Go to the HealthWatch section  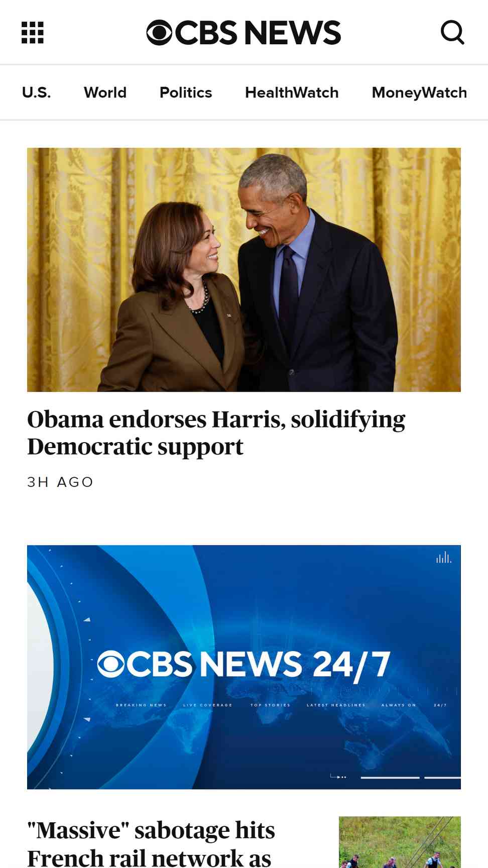pos(292,92)
